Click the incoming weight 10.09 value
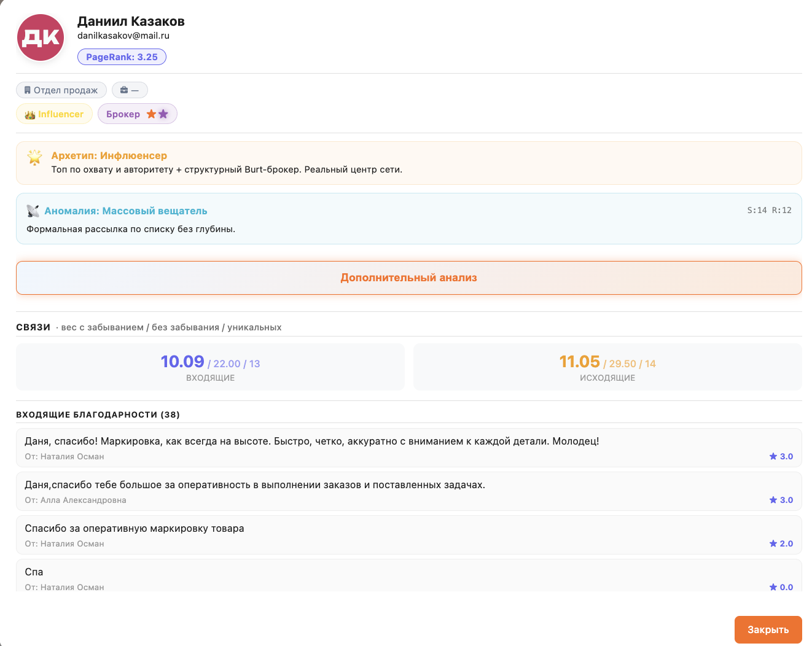812x646 pixels. pos(182,361)
